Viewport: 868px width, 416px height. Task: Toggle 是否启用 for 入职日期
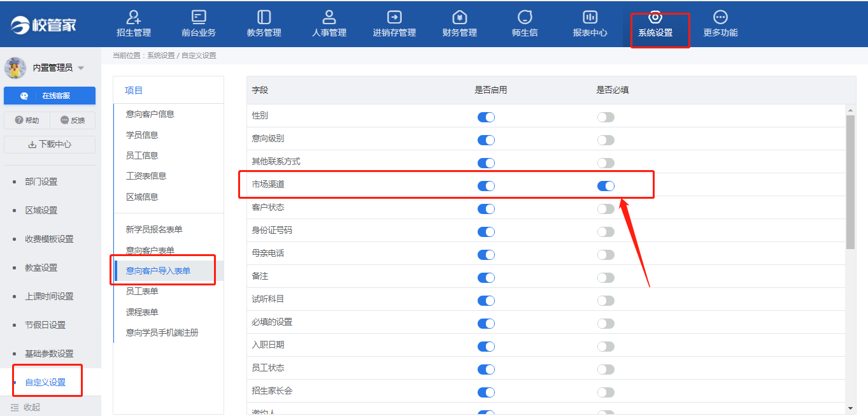coord(486,347)
